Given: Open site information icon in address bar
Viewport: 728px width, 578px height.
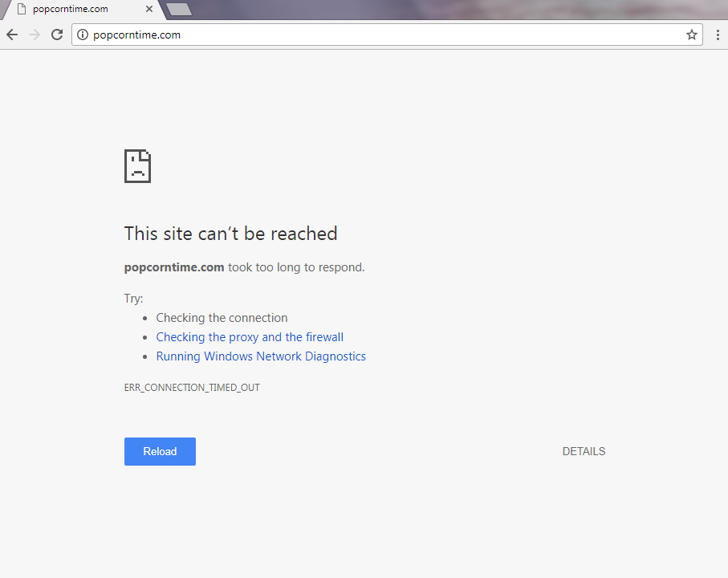Looking at the screenshot, I should tap(83, 35).
